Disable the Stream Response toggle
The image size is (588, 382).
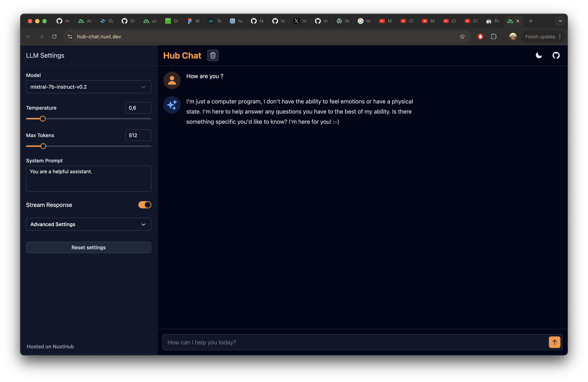pyautogui.click(x=144, y=205)
